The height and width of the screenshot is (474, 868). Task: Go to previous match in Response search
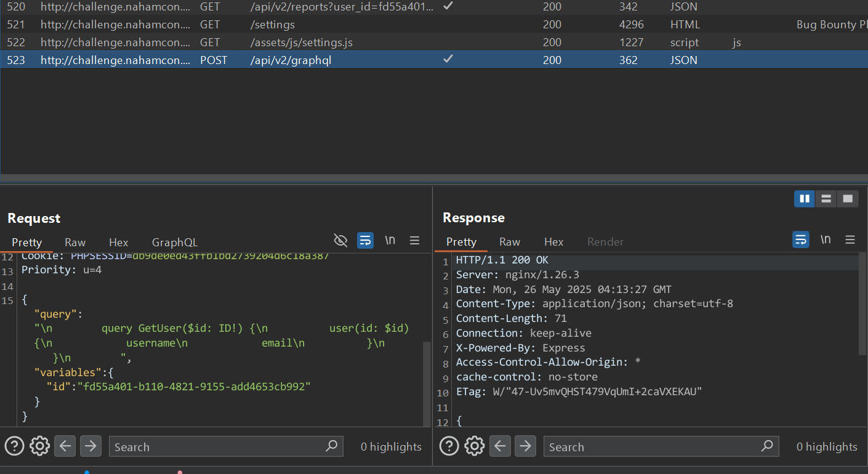500,446
